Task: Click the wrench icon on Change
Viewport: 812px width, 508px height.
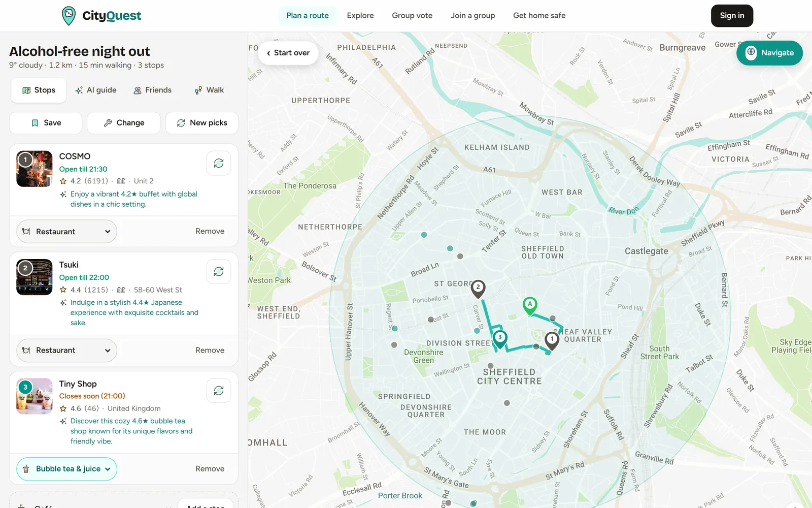Action: point(108,123)
